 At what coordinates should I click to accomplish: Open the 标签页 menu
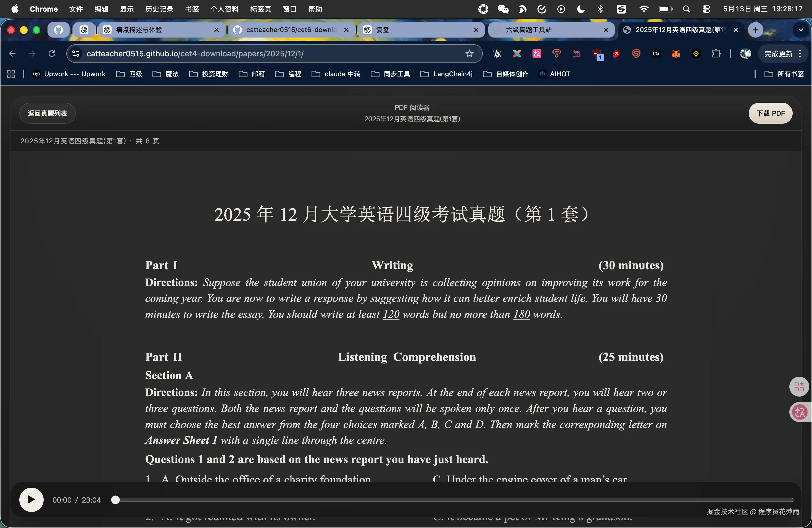pyautogui.click(x=260, y=9)
